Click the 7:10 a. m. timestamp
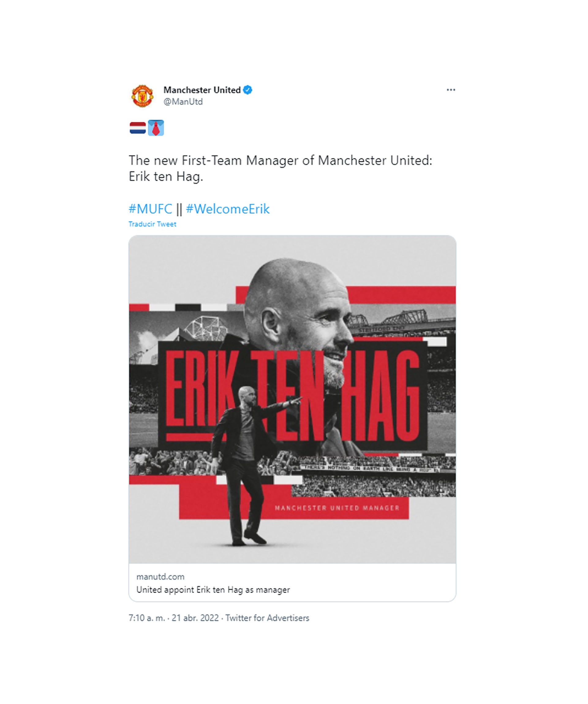 (x=147, y=618)
